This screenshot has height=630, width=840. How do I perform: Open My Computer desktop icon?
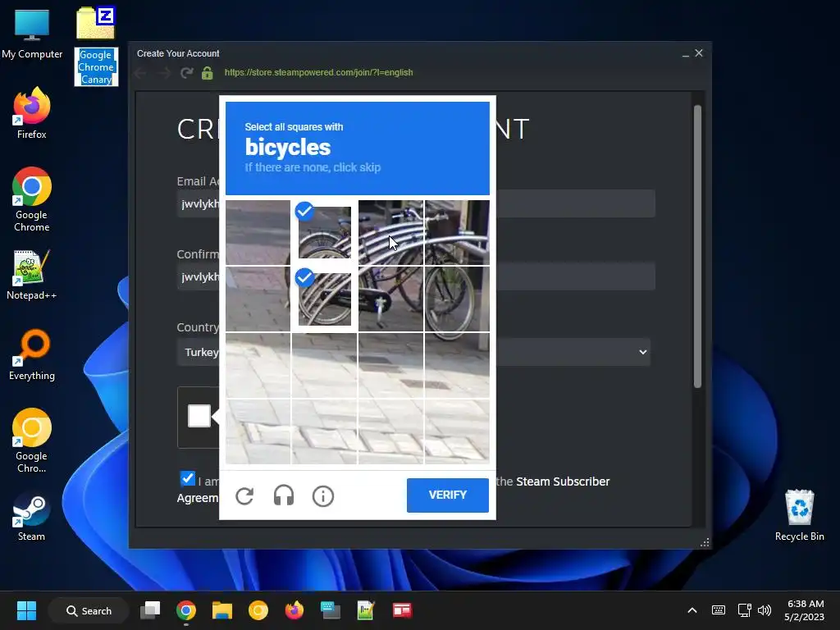[x=32, y=33]
